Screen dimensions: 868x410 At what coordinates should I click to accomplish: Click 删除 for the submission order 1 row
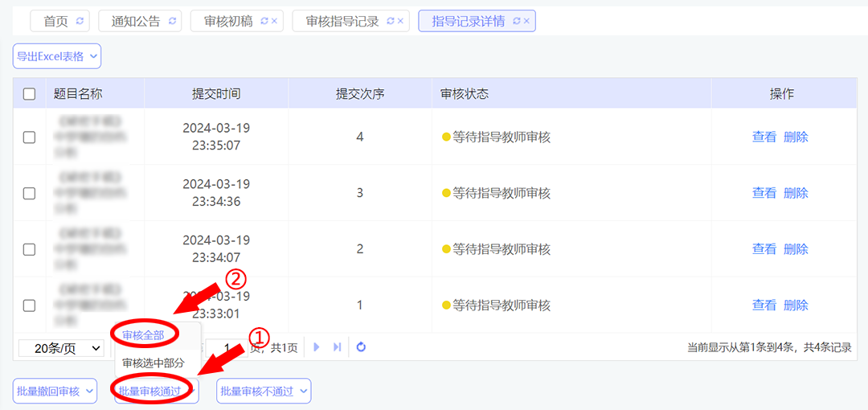coord(796,305)
